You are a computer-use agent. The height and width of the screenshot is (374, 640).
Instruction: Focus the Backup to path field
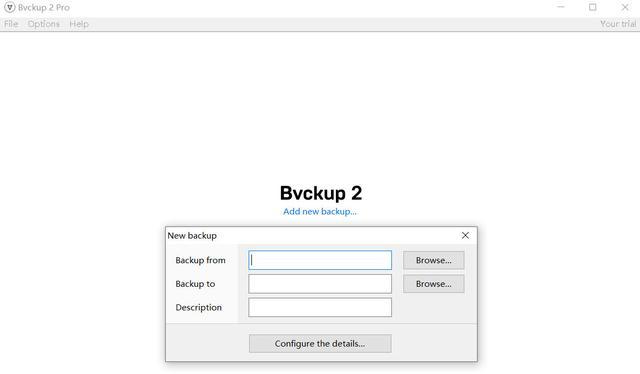[x=320, y=284]
